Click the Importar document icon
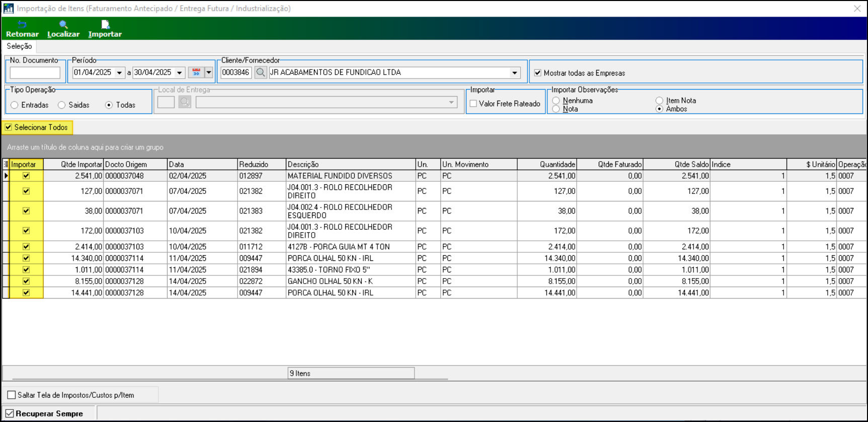 (x=105, y=24)
